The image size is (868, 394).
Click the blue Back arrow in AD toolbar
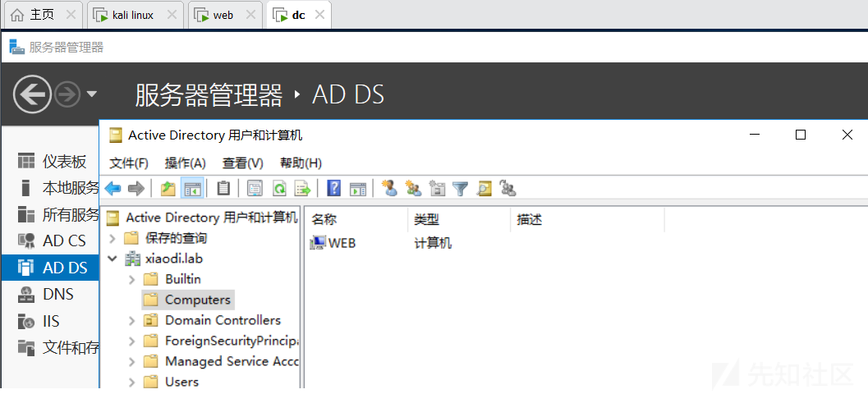click(x=113, y=189)
